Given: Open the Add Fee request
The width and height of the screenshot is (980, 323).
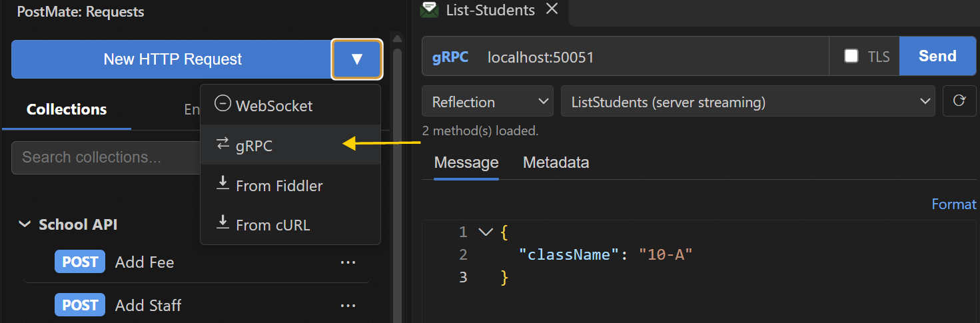Looking at the screenshot, I should point(145,262).
